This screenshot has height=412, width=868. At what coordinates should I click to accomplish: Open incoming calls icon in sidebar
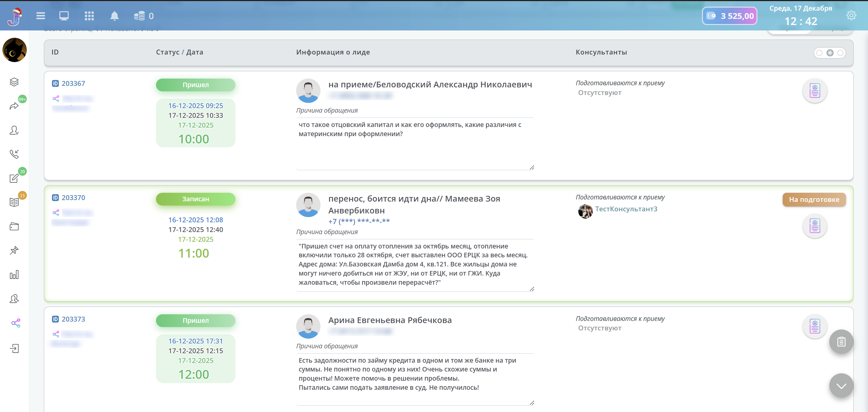click(14, 154)
